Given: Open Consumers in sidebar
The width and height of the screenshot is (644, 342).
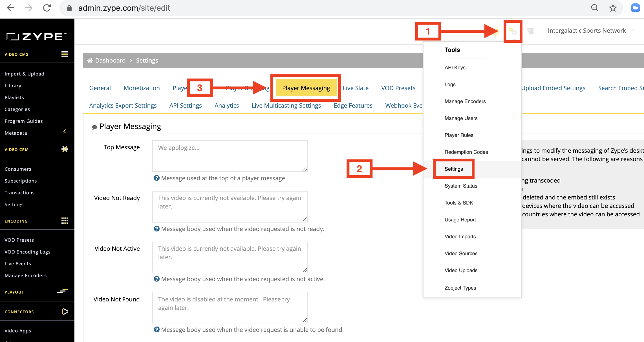Looking at the screenshot, I should [18, 169].
